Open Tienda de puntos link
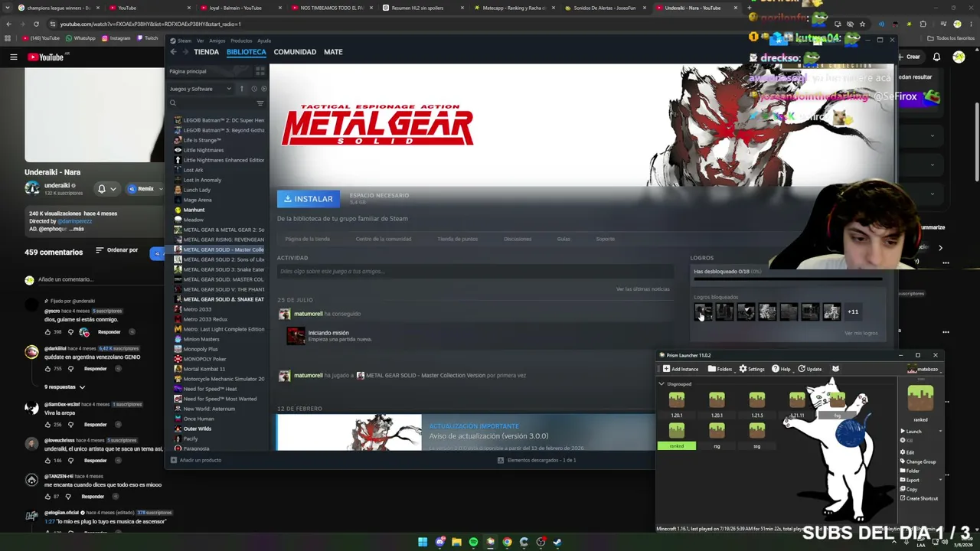 pyautogui.click(x=457, y=239)
